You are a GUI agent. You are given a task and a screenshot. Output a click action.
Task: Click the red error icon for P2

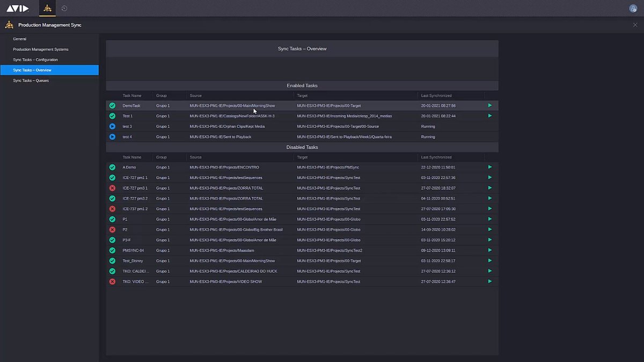pyautogui.click(x=112, y=230)
